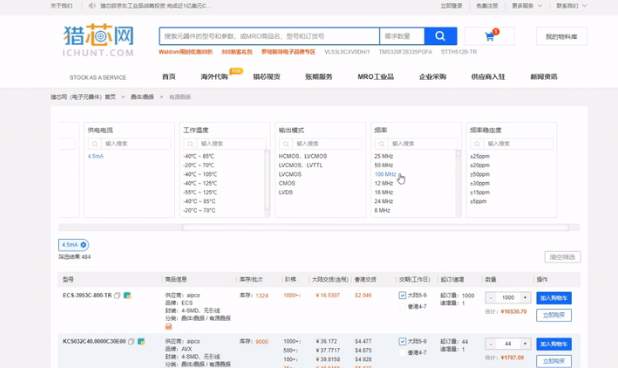
Task: Select 100 MHz frequency filter
Action: point(385,174)
